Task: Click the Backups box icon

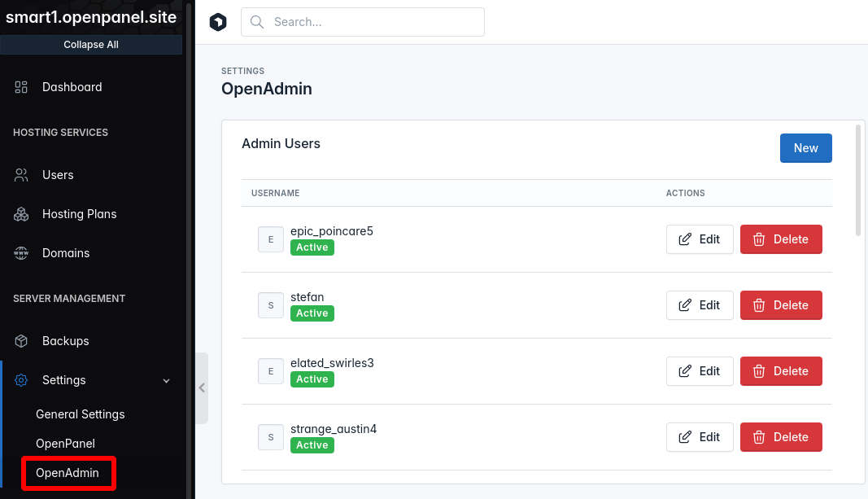Action: [22, 341]
